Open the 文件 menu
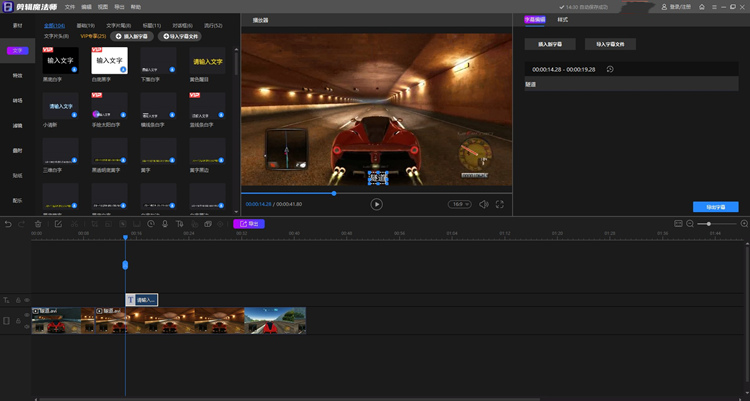The width and height of the screenshot is (750, 401). (70, 7)
